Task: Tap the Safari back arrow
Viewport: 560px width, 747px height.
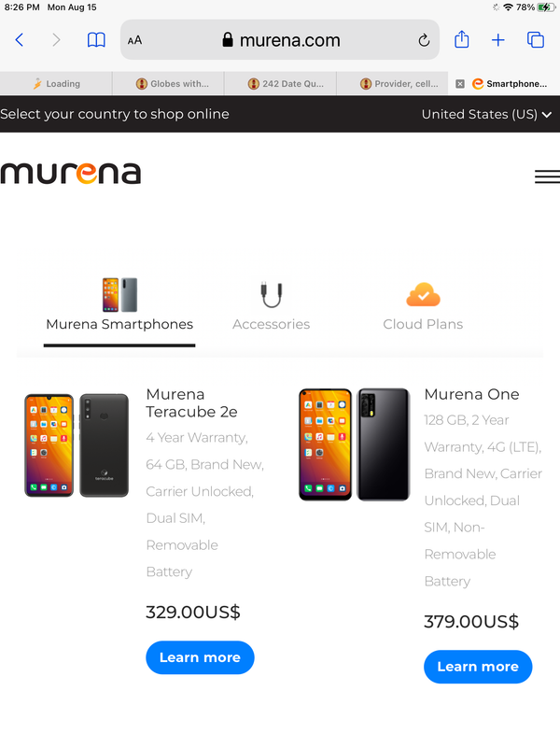Action: (19, 40)
